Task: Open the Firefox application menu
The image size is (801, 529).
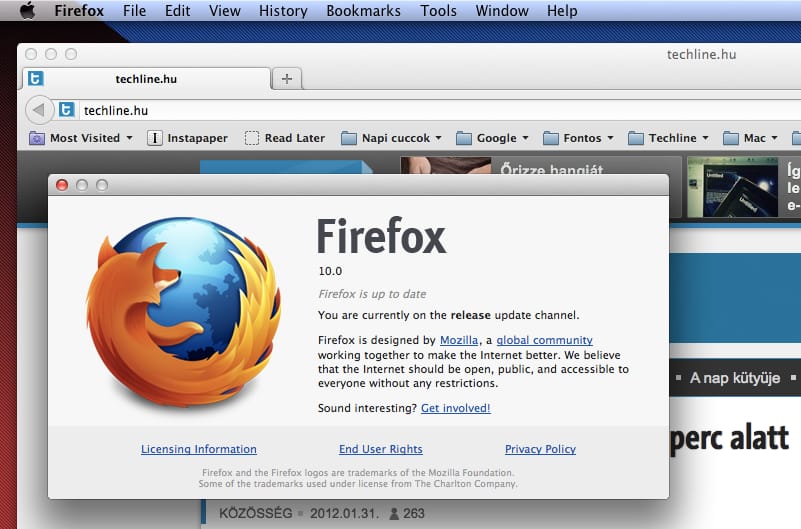Action: pyautogui.click(x=79, y=10)
